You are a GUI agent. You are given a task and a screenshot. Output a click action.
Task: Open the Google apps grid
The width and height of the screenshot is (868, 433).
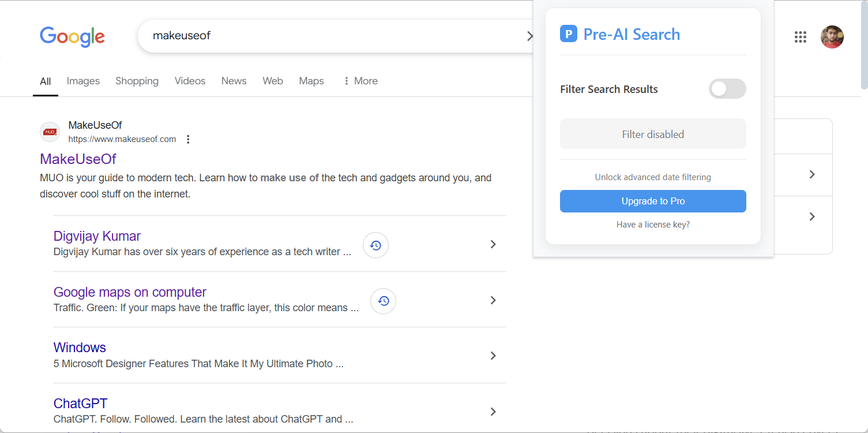pos(800,37)
